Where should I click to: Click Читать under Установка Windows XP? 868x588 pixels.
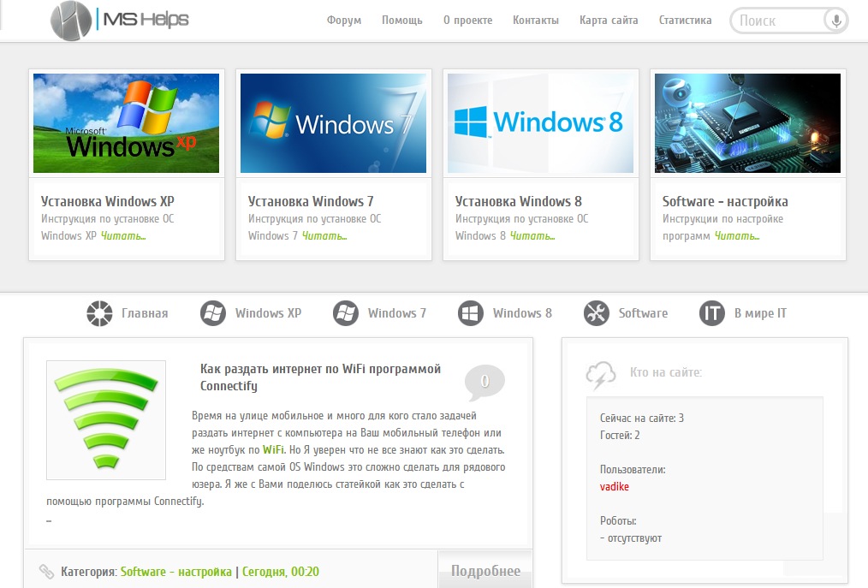pyautogui.click(x=123, y=236)
